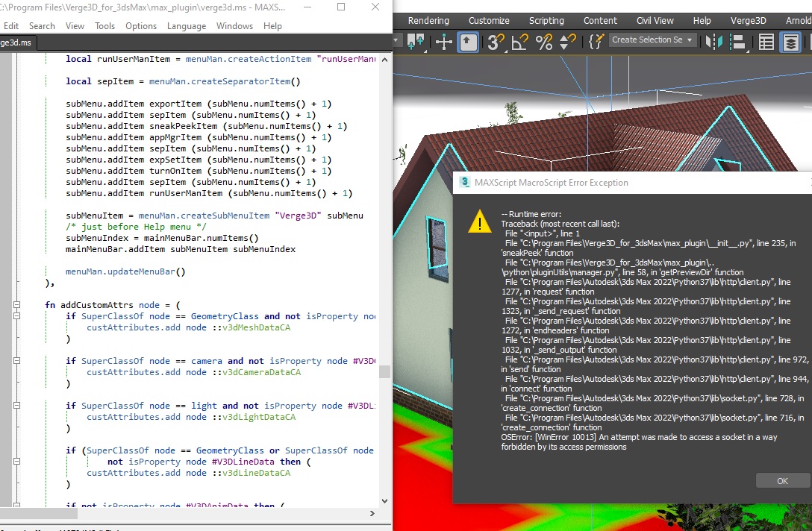Click the 'subMenu.addItem exportItem' line

pyautogui.click(x=199, y=104)
